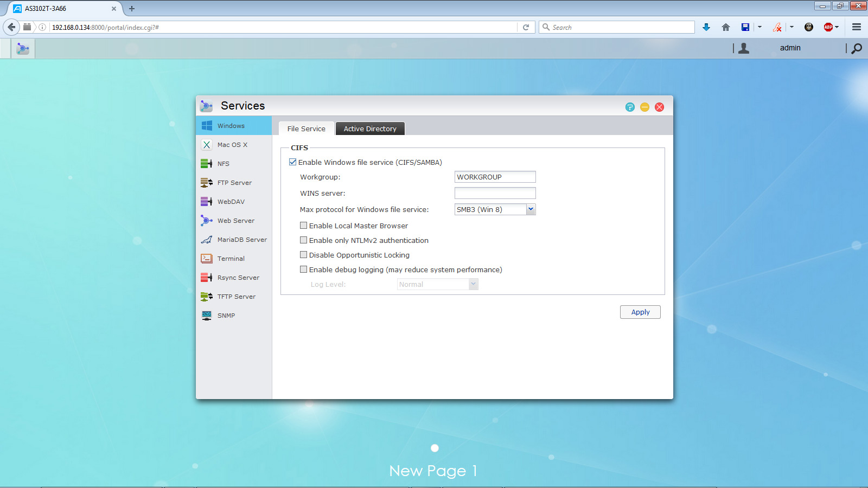This screenshot has height=488, width=868.
Task: Switch to the Active Directory tab
Action: tap(370, 129)
